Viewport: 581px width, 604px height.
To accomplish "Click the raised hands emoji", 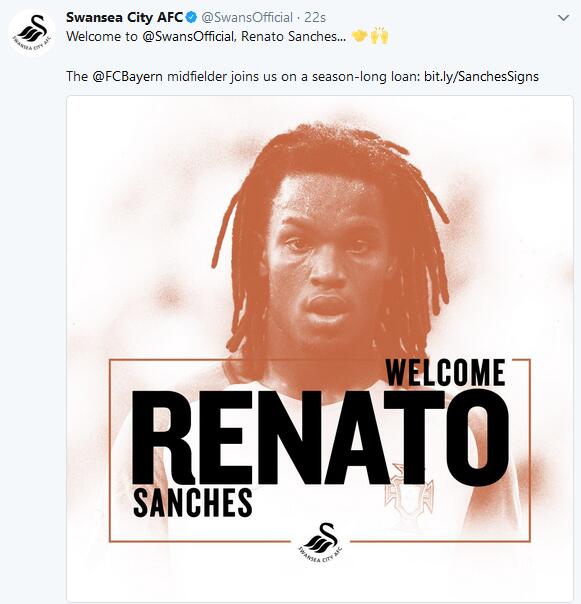I will (x=379, y=36).
